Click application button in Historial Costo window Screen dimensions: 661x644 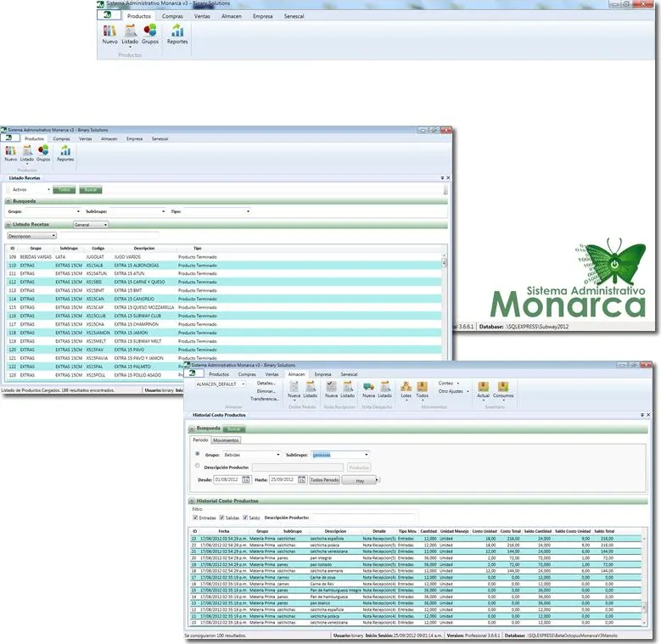(194, 374)
